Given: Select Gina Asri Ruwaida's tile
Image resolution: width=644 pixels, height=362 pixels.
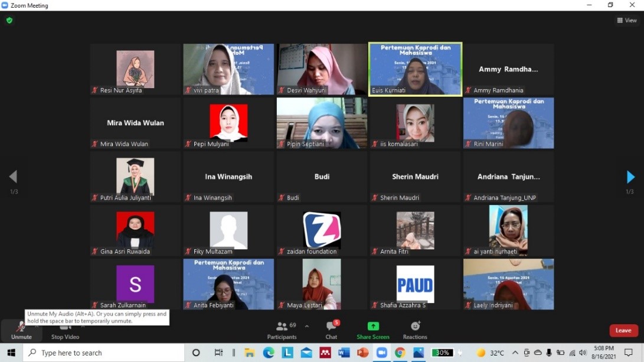Looking at the screenshot, I should (135, 230).
